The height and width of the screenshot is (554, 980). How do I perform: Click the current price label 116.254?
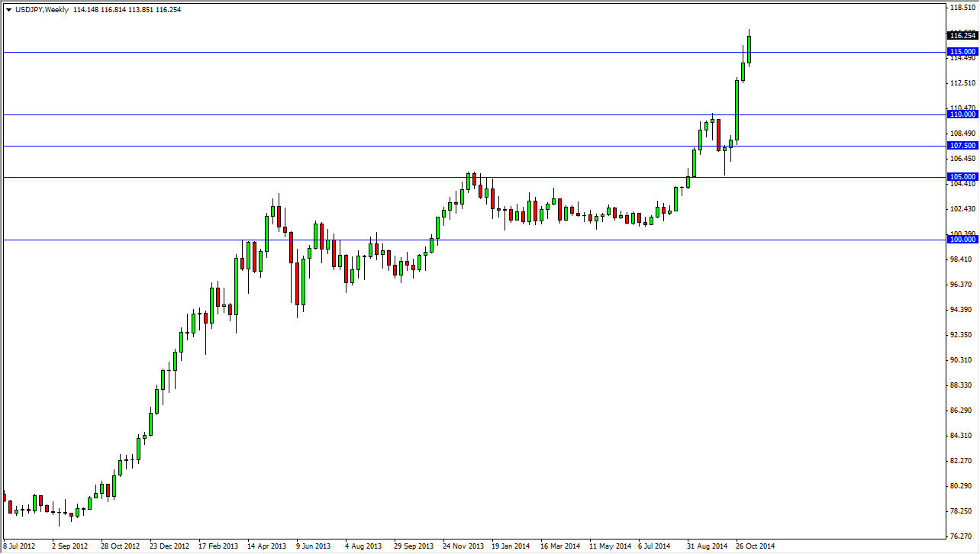click(x=962, y=35)
